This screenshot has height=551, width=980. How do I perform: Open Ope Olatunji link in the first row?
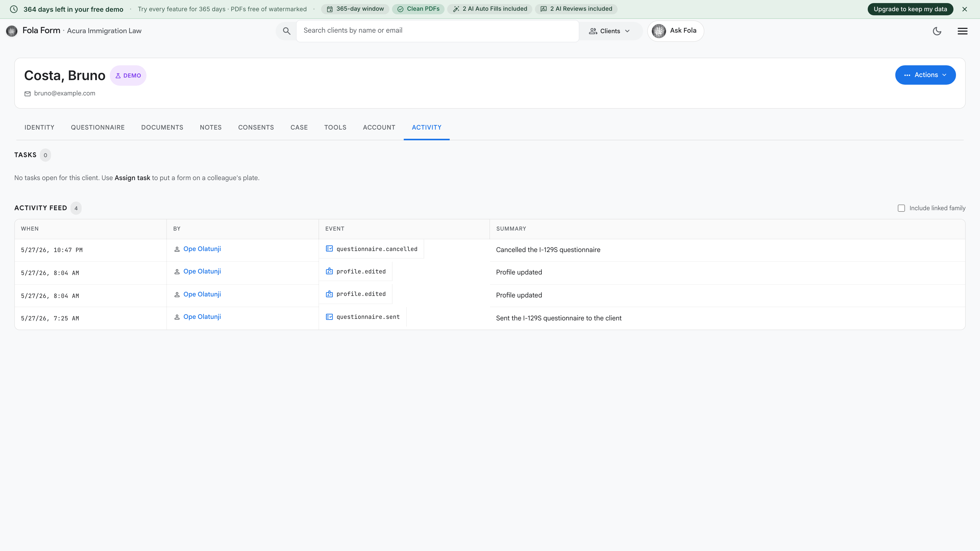point(202,249)
